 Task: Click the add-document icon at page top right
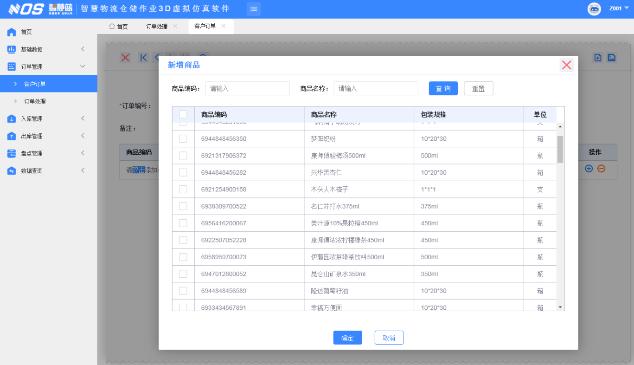tap(598, 57)
